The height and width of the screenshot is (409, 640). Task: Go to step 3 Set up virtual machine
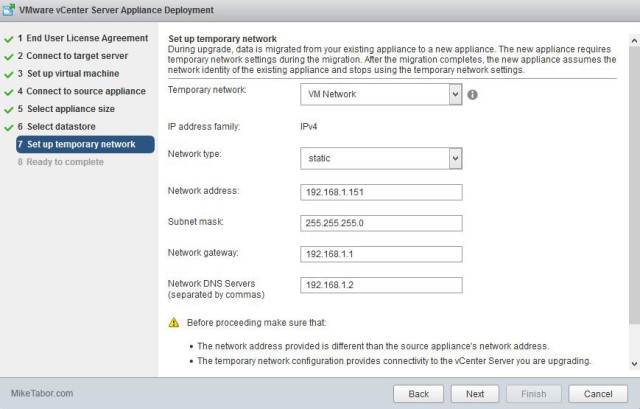[x=68, y=73]
